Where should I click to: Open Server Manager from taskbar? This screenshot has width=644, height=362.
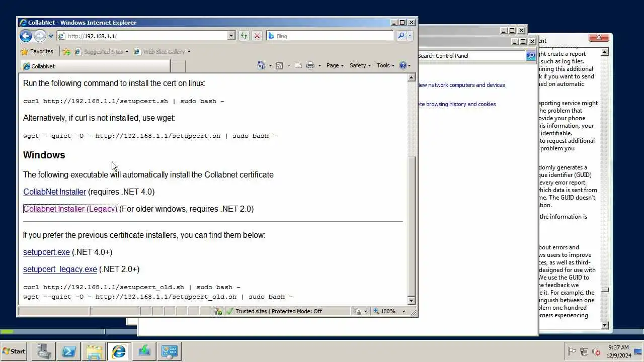click(x=43, y=351)
